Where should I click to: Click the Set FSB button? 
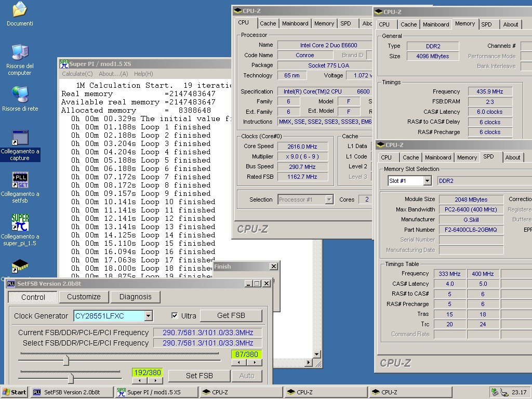coord(199,376)
